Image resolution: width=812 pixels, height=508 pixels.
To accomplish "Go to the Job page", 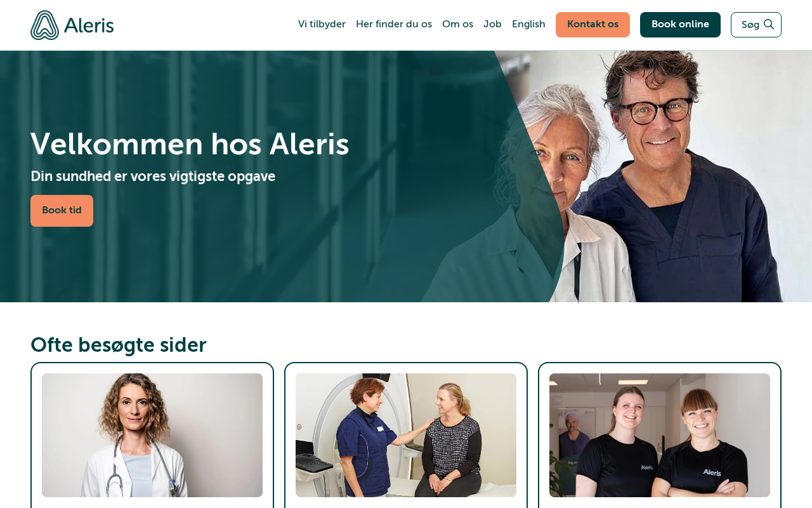I will pyautogui.click(x=492, y=24).
